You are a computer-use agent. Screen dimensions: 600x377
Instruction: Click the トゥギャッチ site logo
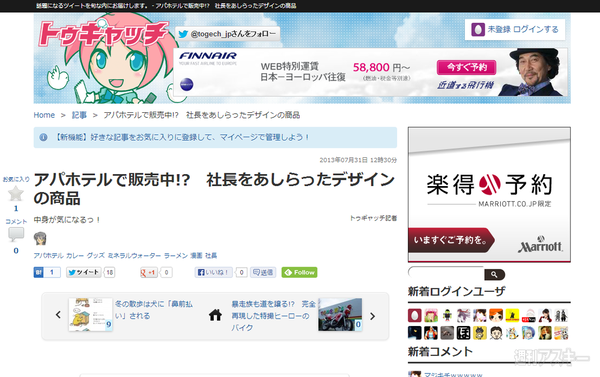point(103,33)
